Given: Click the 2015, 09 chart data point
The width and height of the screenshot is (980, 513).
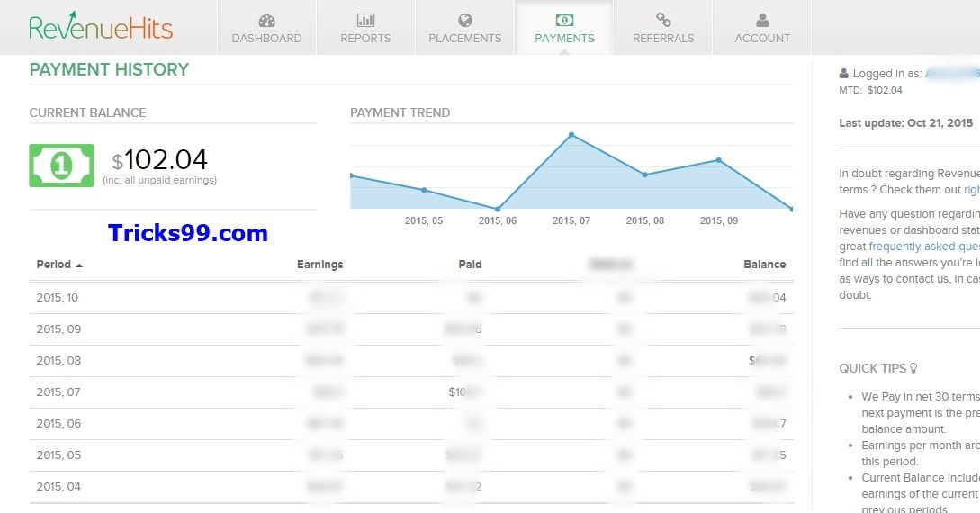Looking at the screenshot, I should [x=719, y=160].
